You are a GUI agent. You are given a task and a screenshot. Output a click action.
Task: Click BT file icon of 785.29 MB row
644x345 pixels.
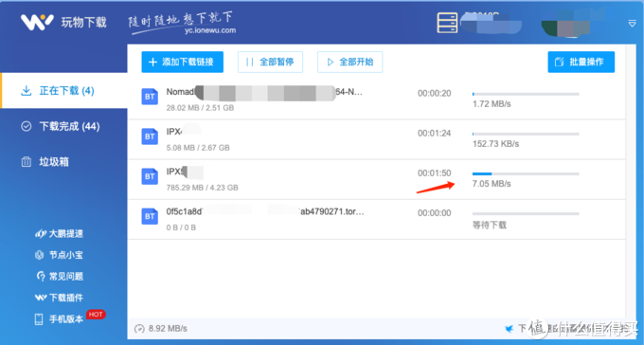[x=150, y=176]
